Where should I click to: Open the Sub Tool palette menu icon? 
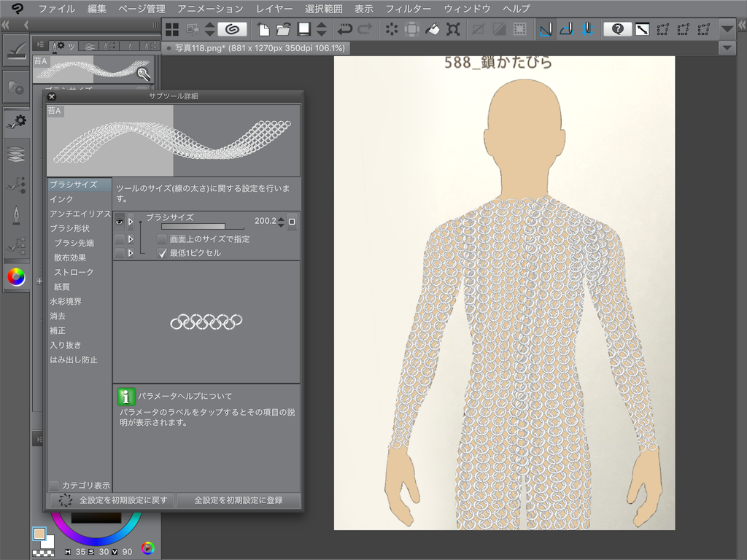point(41,44)
